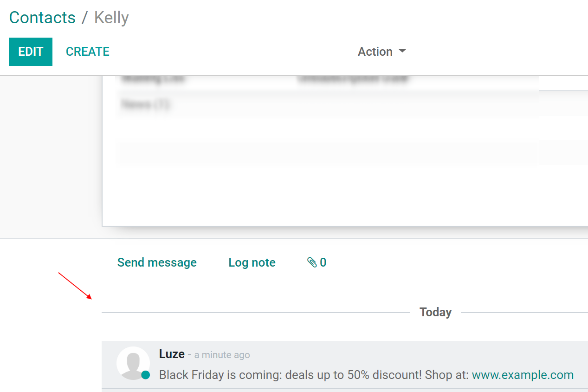Screen dimensions: 588x392
Task: Click Luze's avatar picture
Action: (x=133, y=363)
